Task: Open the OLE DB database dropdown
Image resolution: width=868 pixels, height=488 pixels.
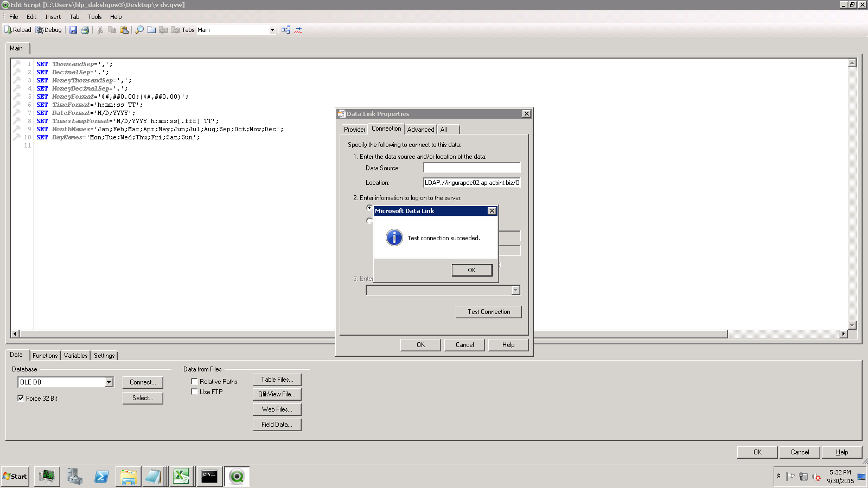Action: [108, 382]
